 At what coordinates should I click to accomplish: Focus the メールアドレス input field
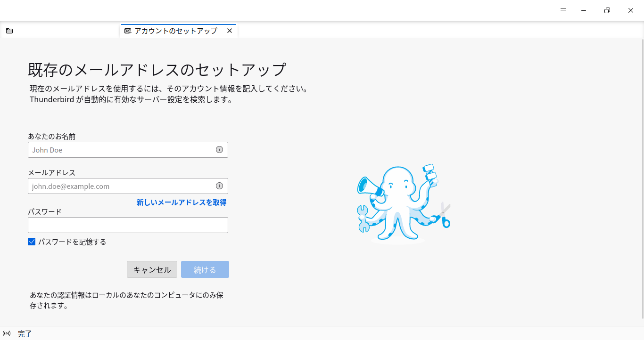[128, 186]
